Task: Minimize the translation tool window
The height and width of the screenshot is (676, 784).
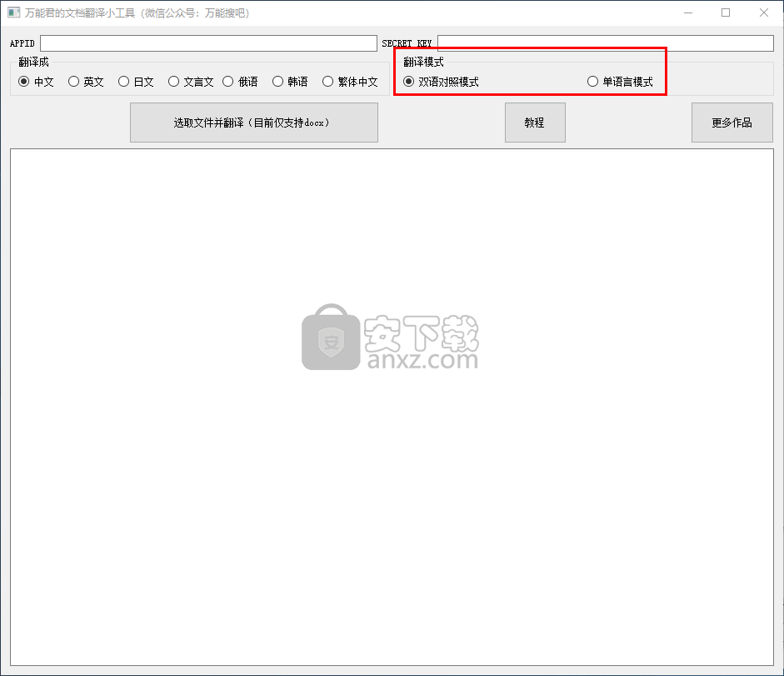Action: tap(688, 13)
